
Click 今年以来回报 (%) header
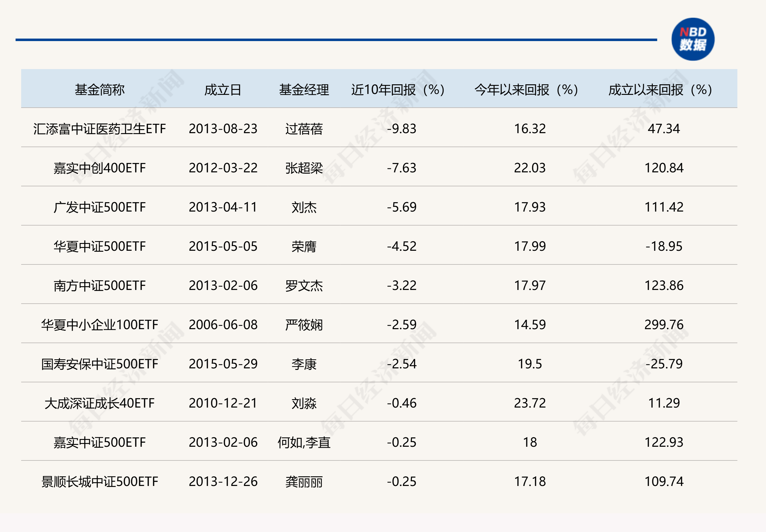click(x=526, y=90)
